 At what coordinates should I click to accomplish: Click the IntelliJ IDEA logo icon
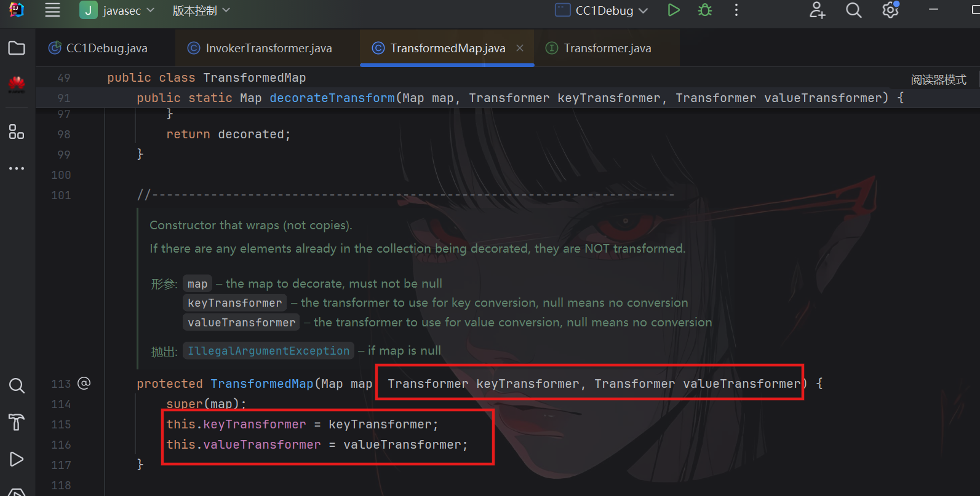pyautogui.click(x=17, y=10)
